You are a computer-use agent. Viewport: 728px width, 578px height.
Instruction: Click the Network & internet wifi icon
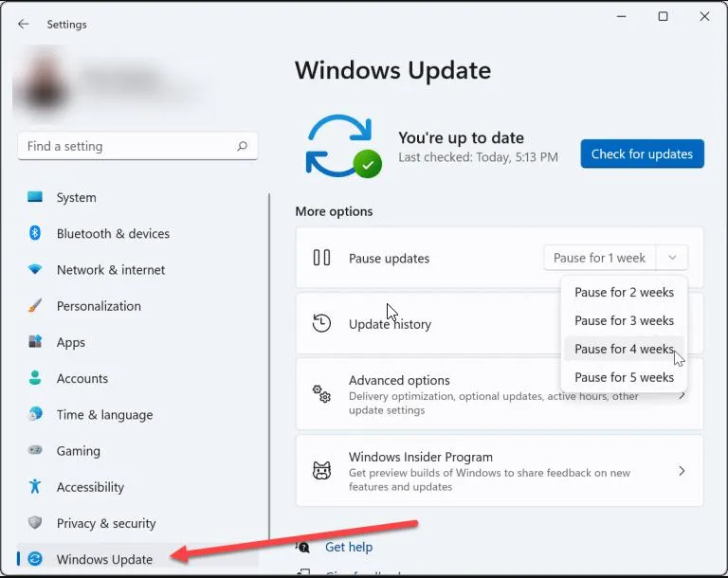[x=35, y=269]
